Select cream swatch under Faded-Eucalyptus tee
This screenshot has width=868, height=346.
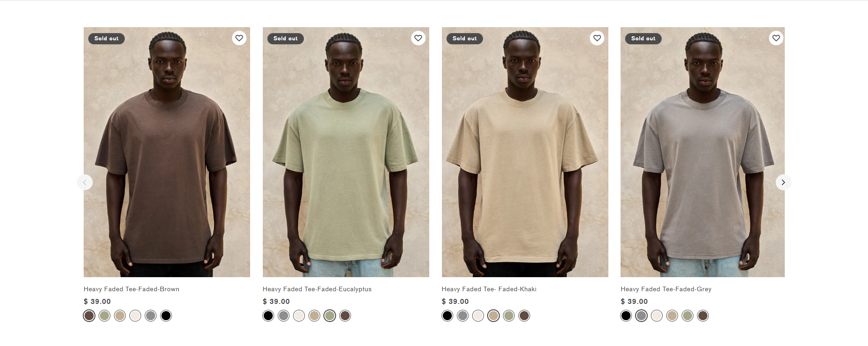(299, 316)
